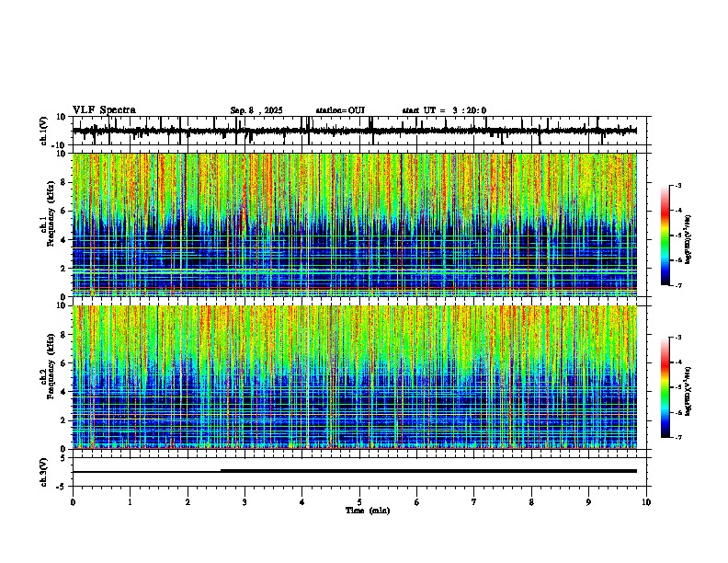Click inside the ch.2 spectrogram panel
728x563 pixels.
(x=361, y=377)
